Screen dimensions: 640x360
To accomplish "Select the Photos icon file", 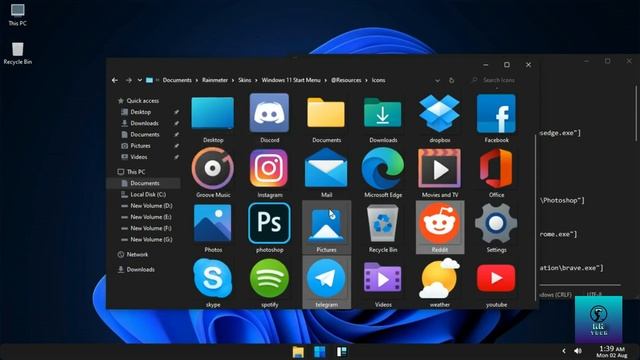I will (x=213, y=227).
